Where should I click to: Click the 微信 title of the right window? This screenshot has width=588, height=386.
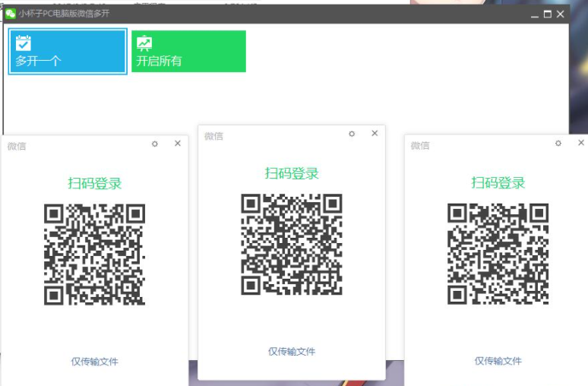420,146
